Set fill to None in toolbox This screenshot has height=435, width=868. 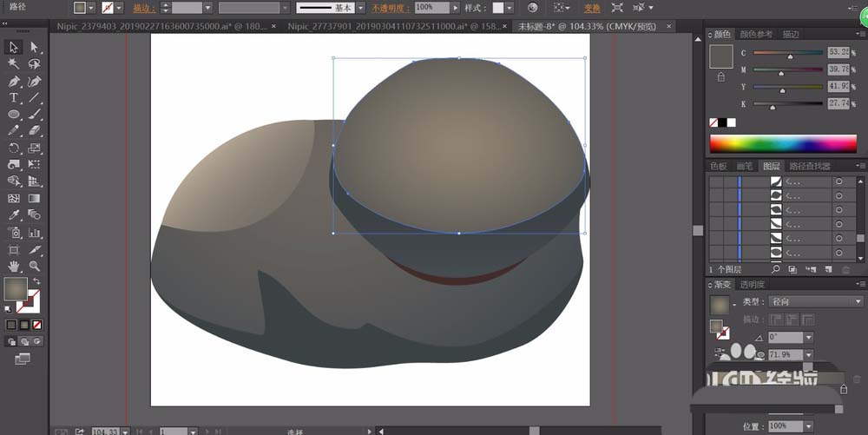pyautogui.click(x=35, y=325)
